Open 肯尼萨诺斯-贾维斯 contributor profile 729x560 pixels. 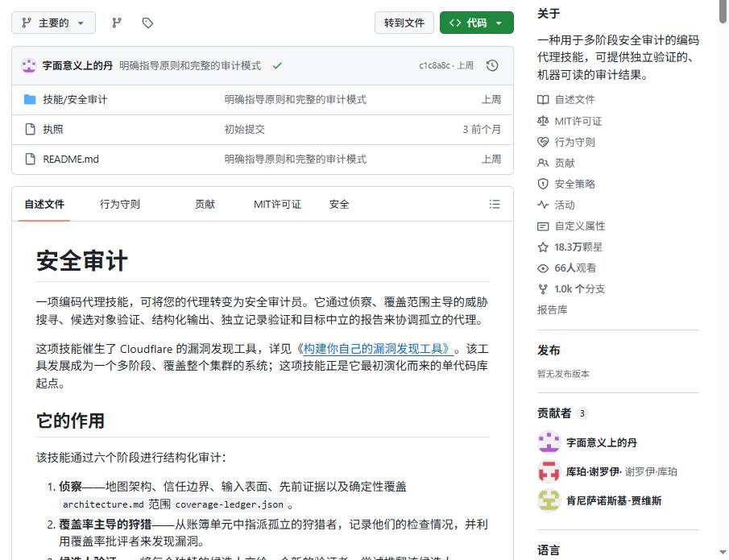pos(614,500)
